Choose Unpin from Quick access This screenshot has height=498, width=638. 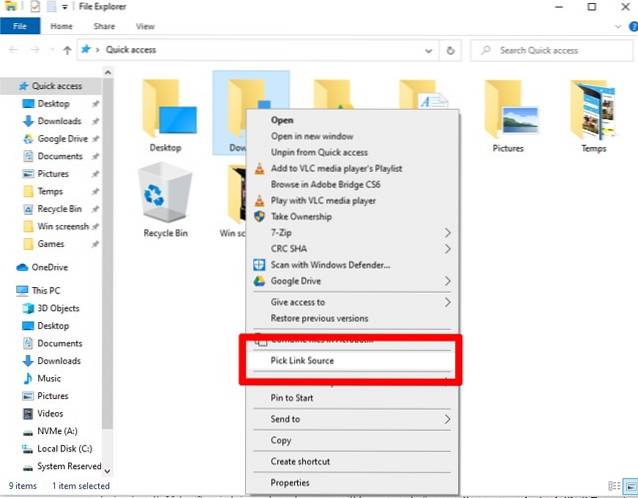[352, 152]
